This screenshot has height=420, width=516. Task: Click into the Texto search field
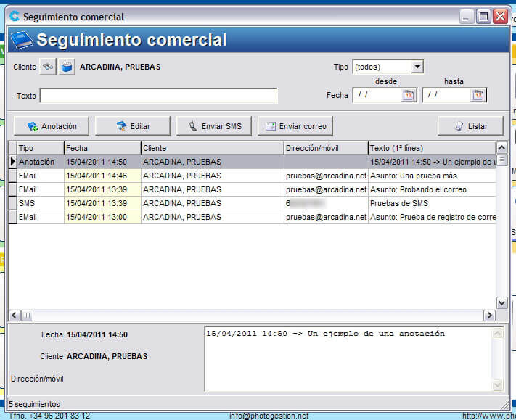pyautogui.click(x=159, y=96)
